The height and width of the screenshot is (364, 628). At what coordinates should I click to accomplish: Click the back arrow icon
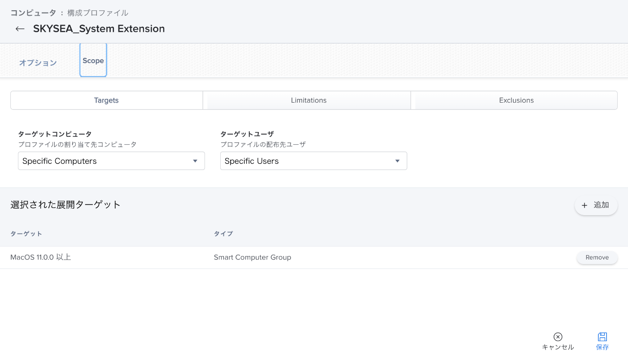pos(20,29)
